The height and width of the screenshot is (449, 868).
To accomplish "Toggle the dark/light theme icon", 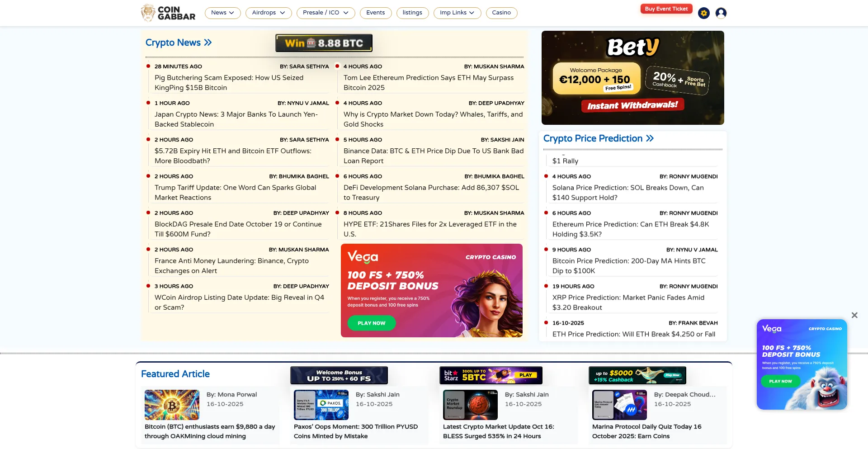I will click(703, 13).
